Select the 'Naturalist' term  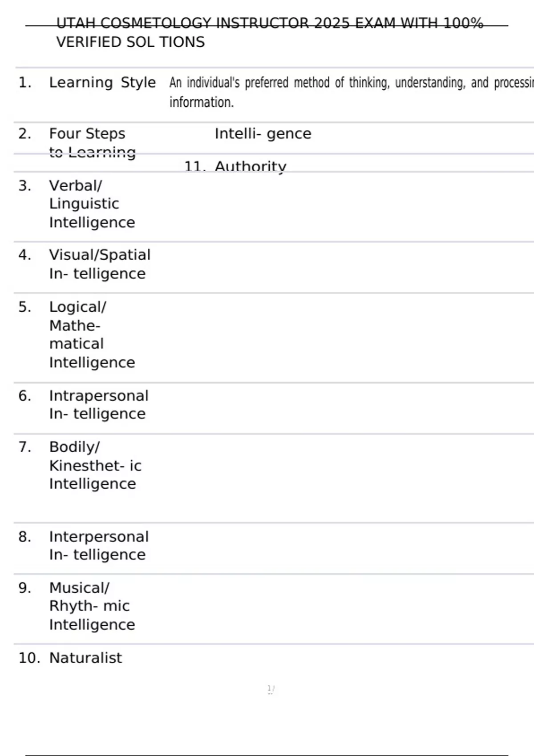85,658
